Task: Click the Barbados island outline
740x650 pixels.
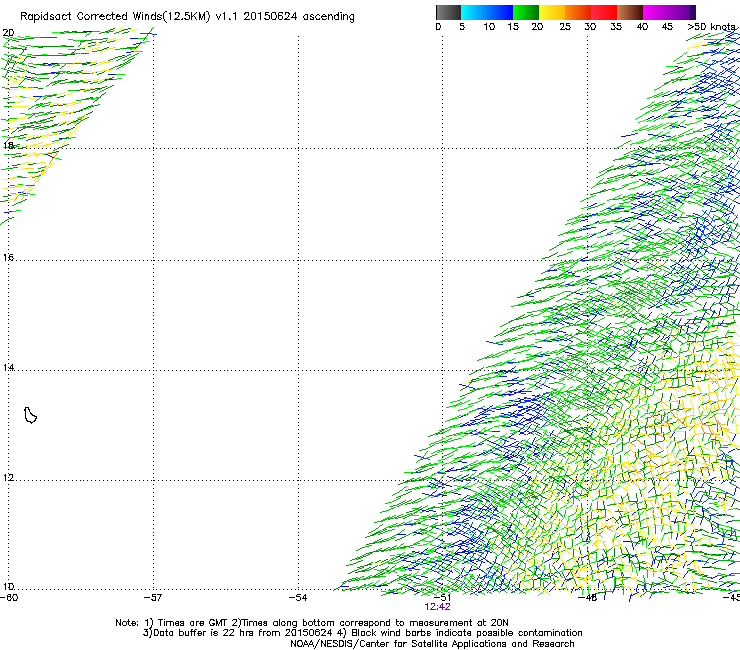Action: (30, 415)
